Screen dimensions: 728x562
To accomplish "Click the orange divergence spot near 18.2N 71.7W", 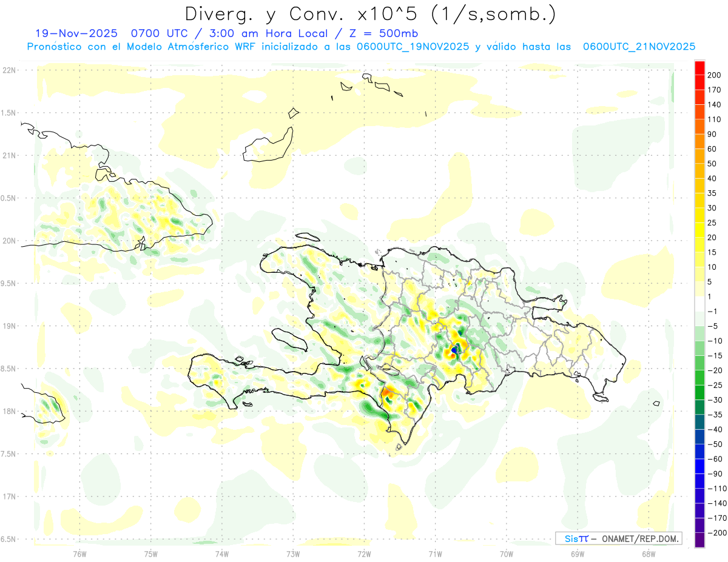I will click(388, 391).
